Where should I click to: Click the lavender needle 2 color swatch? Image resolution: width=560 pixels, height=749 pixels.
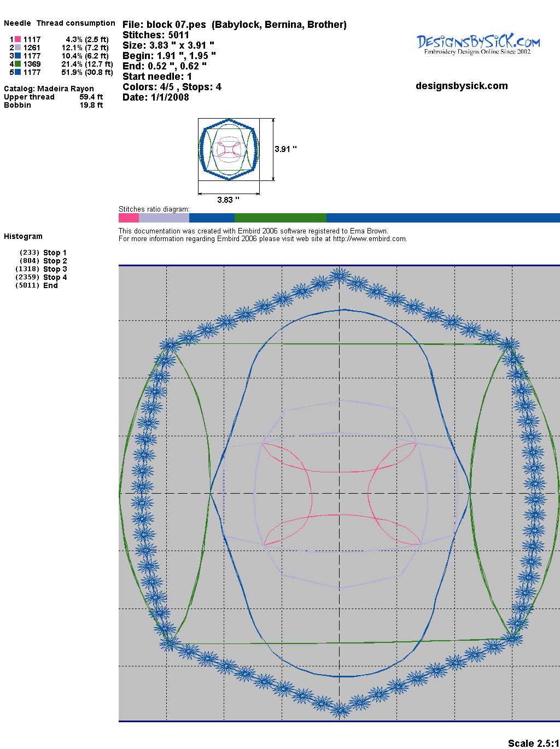click(18, 48)
